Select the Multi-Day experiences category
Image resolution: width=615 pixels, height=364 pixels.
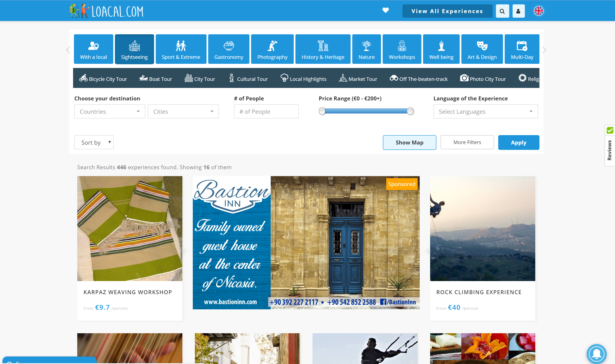click(522, 49)
